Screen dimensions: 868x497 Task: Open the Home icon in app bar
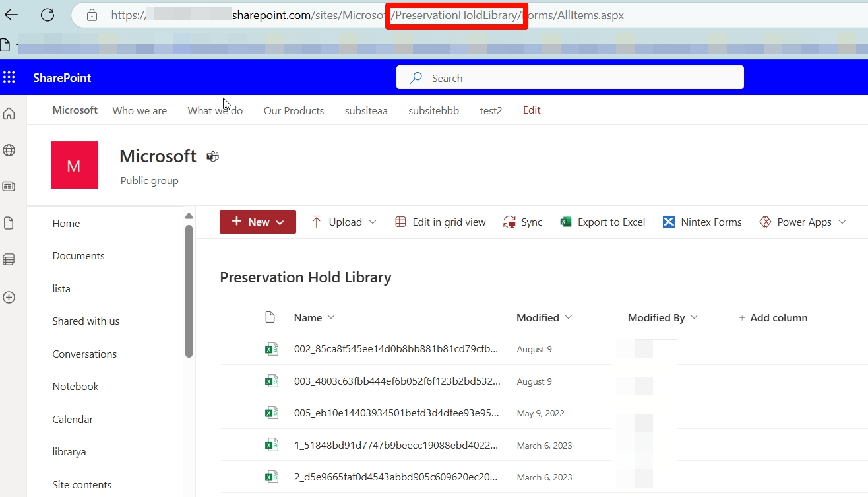click(x=9, y=114)
